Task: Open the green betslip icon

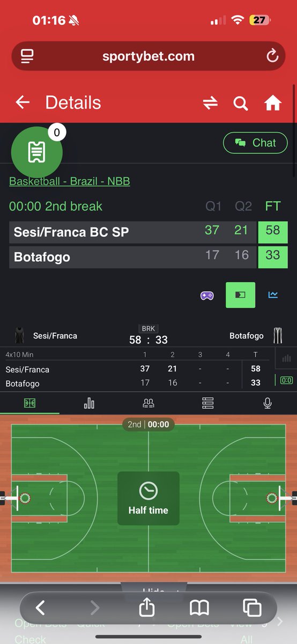Action: click(36, 152)
